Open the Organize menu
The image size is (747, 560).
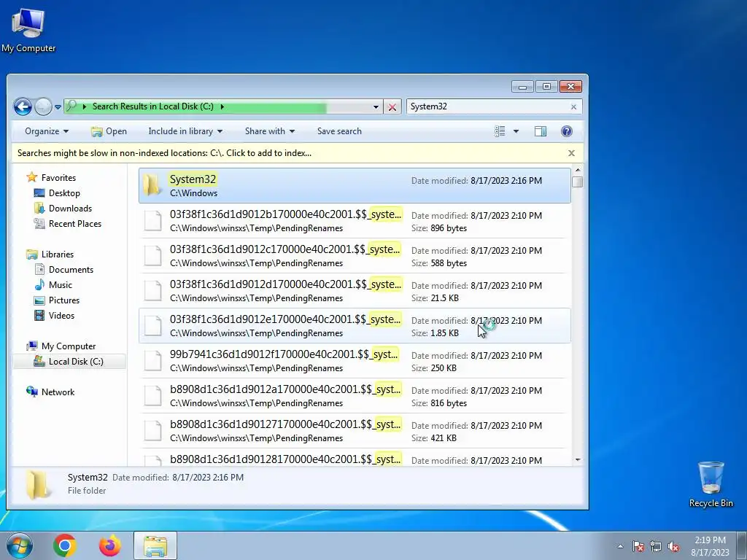[47, 131]
